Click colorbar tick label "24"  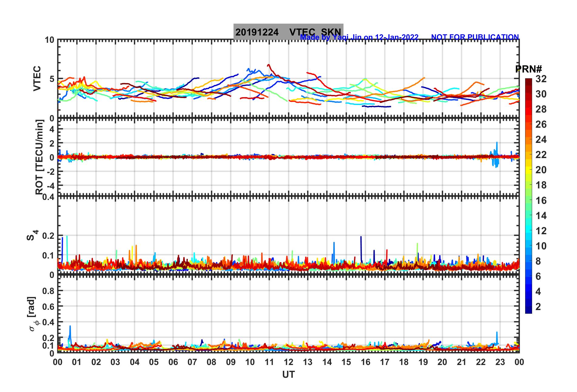tap(541, 140)
